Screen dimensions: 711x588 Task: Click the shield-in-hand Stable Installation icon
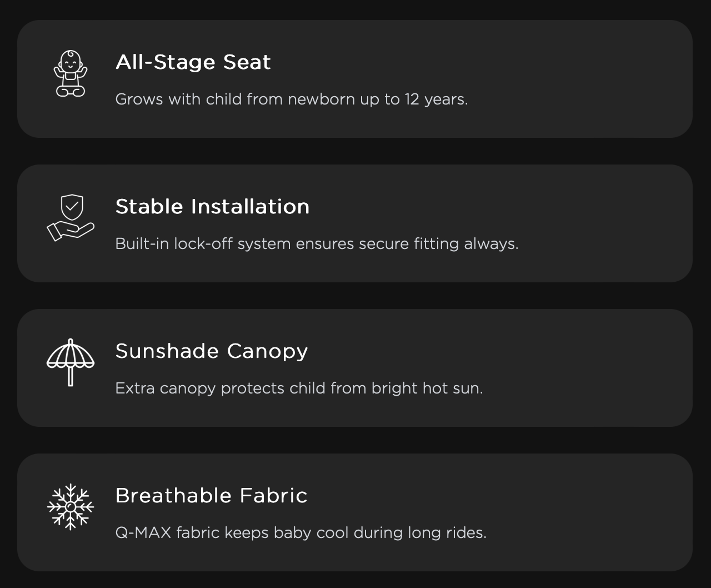coord(71,218)
